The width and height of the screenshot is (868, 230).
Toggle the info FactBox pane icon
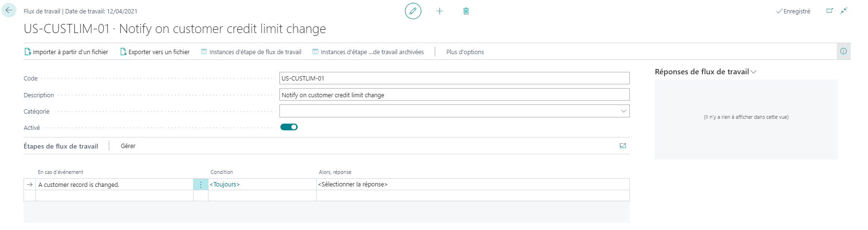pyautogui.click(x=843, y=51)
